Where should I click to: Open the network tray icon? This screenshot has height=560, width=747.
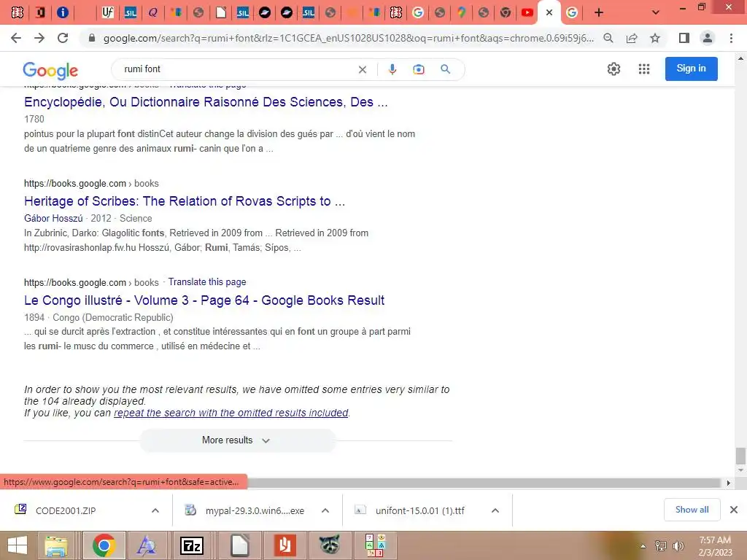(661, 546)
